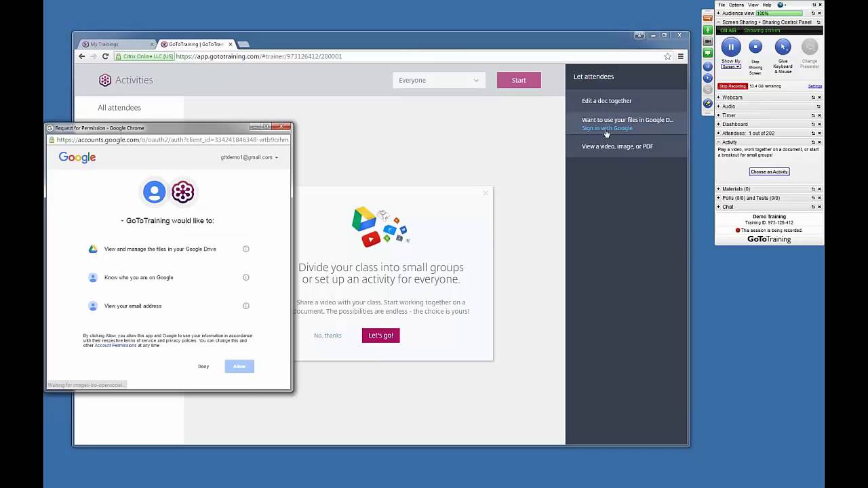Open recording Settings link
Screen dimensions: 868x488
pos(814,86)
